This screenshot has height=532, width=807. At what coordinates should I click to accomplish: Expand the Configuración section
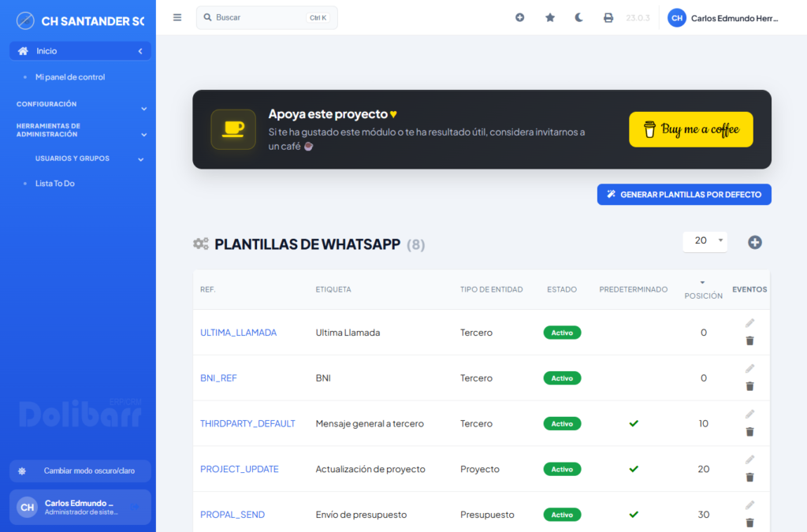click(x=80, y=105)
